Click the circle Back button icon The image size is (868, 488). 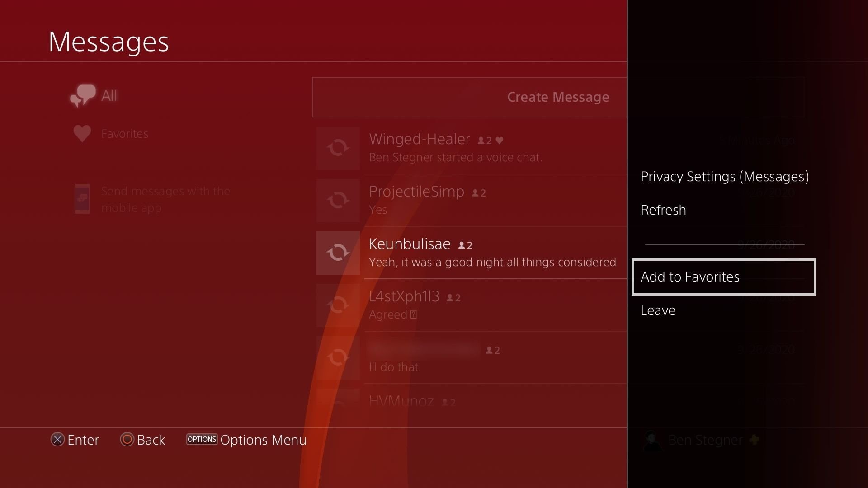click(x=127, y=439)
